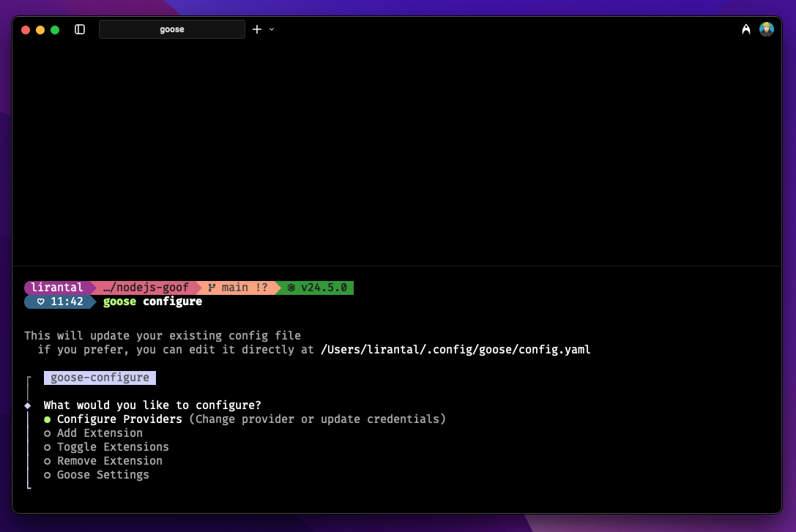Click the heart icon beside 11:42
Image resolution: width=796 pixels, height=532 pixels.
40,301
